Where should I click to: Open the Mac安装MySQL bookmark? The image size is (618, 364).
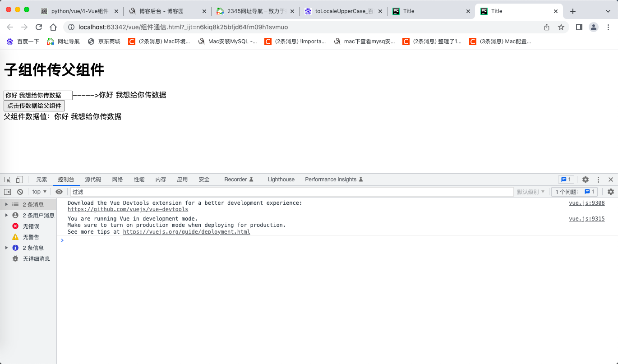[x=227, y=41]
